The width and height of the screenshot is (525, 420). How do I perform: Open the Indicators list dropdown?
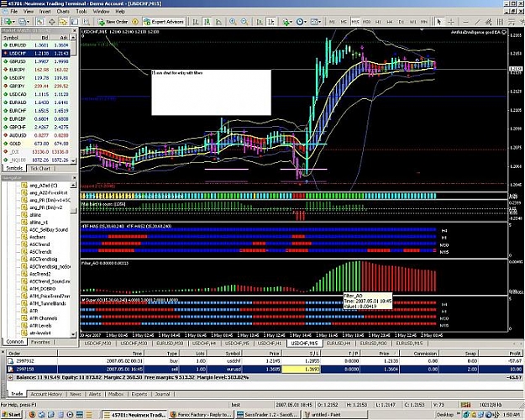(287, 22)
